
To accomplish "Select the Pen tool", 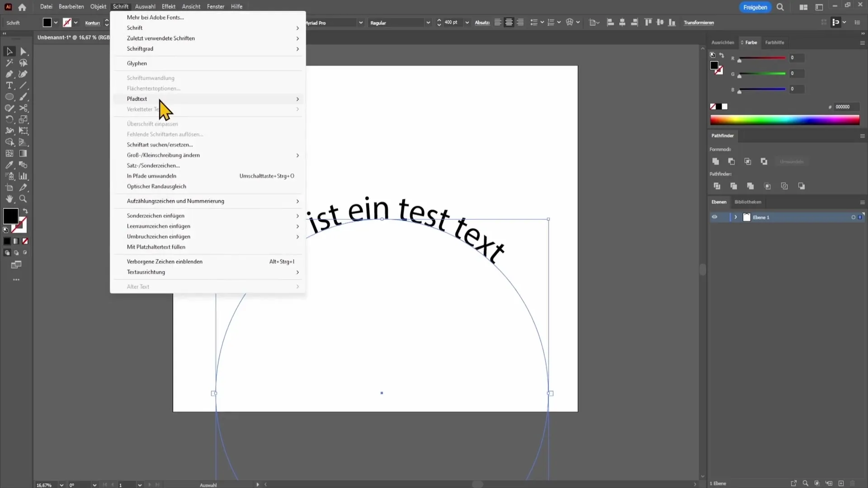I will tap(9, 74).
